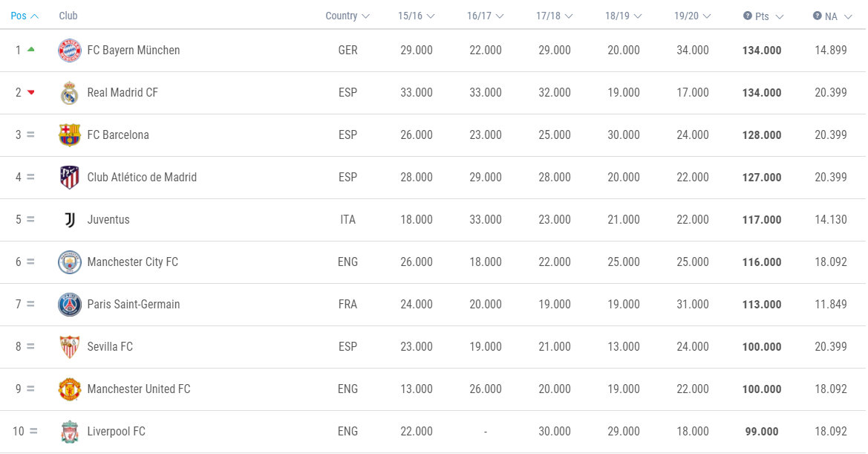This screenshot has height=454, width=868.
Task: Sort by 15/16 season column
Action: (x=417, y=16)
